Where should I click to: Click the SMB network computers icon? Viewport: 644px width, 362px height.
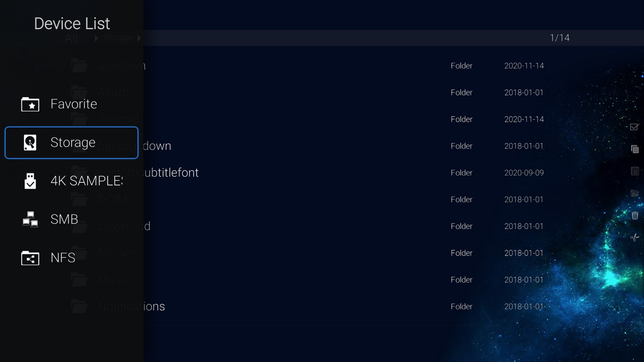click(x=30, y=219)
